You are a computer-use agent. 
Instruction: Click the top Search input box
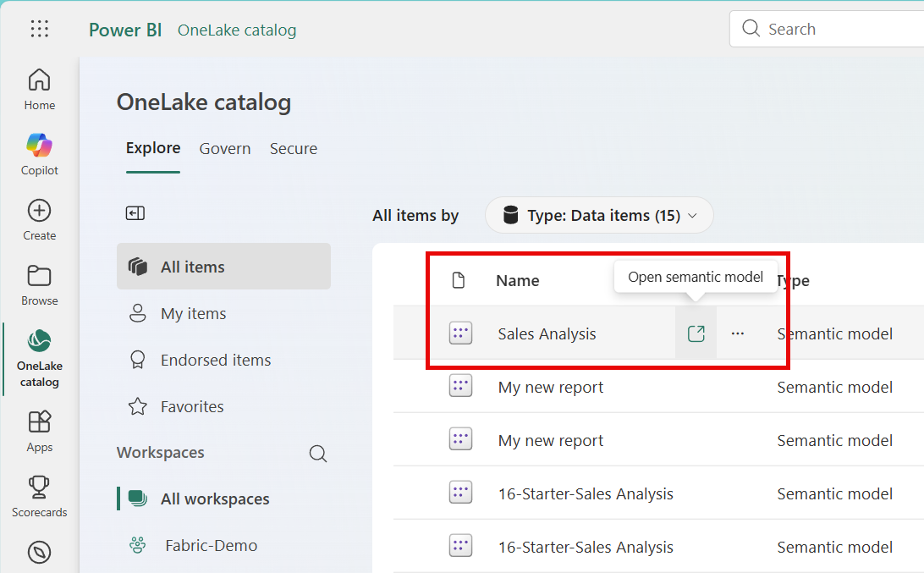(838, 30)
